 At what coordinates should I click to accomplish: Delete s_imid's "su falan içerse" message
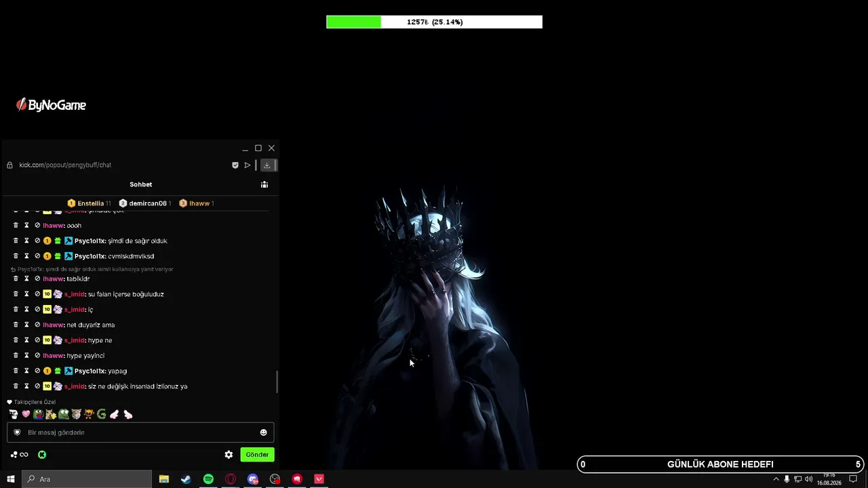pyautogui.click(x=16, y=294)
